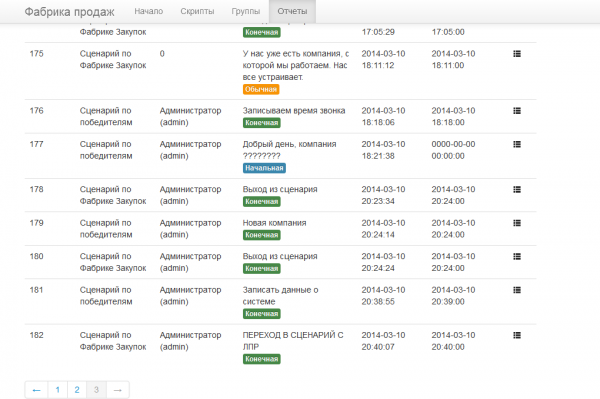The height and width of the screenshot is (399, 600).
Task: Click the orange Обычная label in row 175
Action: pos(261,90)
